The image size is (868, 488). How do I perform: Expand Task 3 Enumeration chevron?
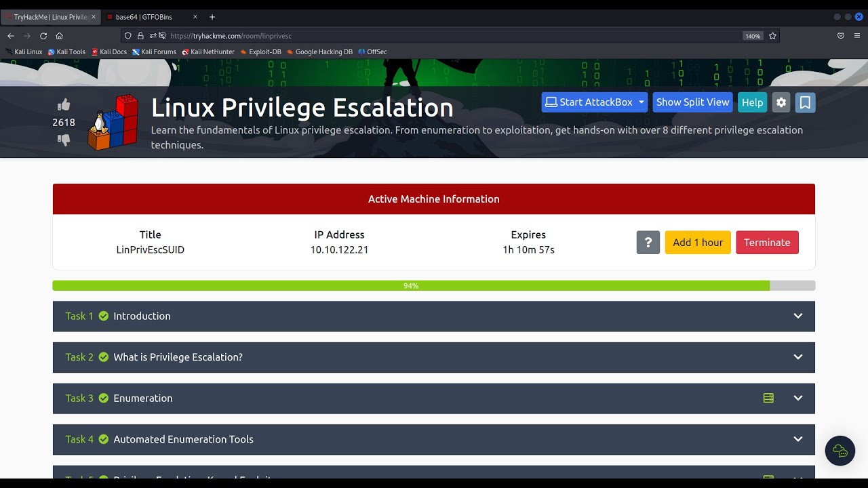[798, 398]
